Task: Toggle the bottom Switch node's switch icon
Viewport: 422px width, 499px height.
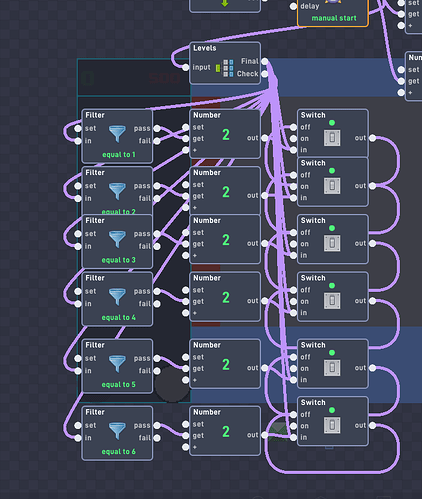Action: 332,425
